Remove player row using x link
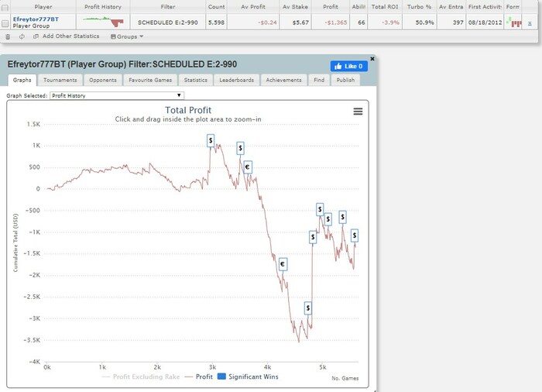542x392 pixels. point(530,23)
